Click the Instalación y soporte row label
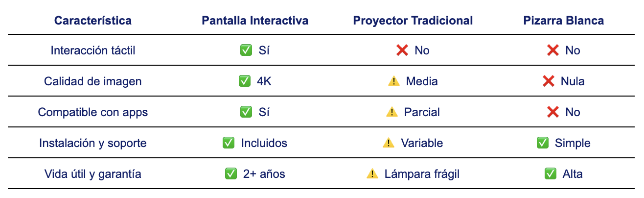Screen dimensions: 644x198 tap(93, 143)
